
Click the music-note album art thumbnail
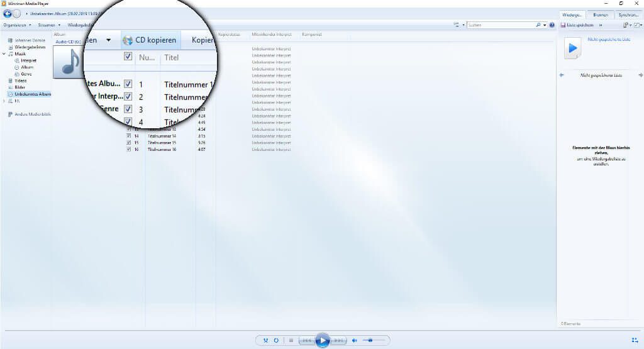coord(68,62)
